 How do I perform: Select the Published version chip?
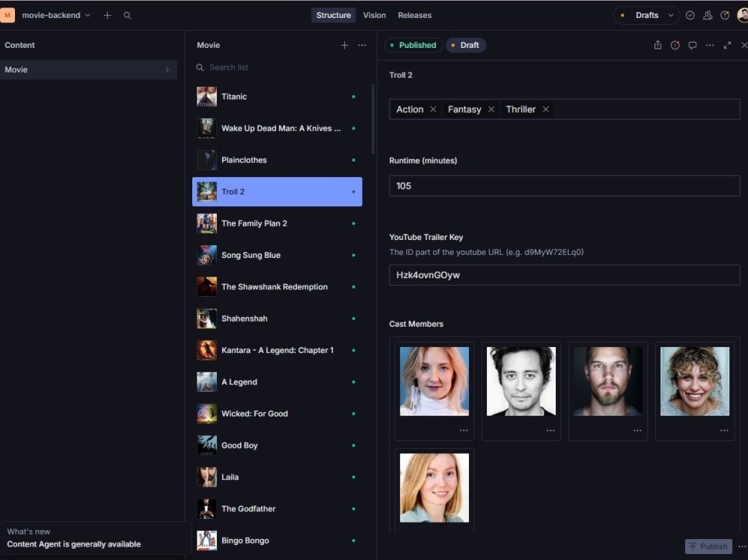[x=413, y=45]
